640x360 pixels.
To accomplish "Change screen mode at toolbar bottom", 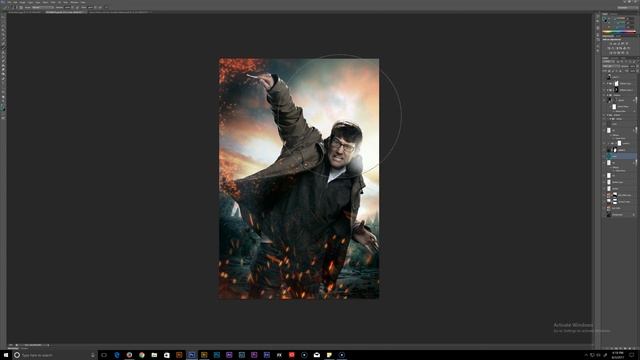I will 3,118.
